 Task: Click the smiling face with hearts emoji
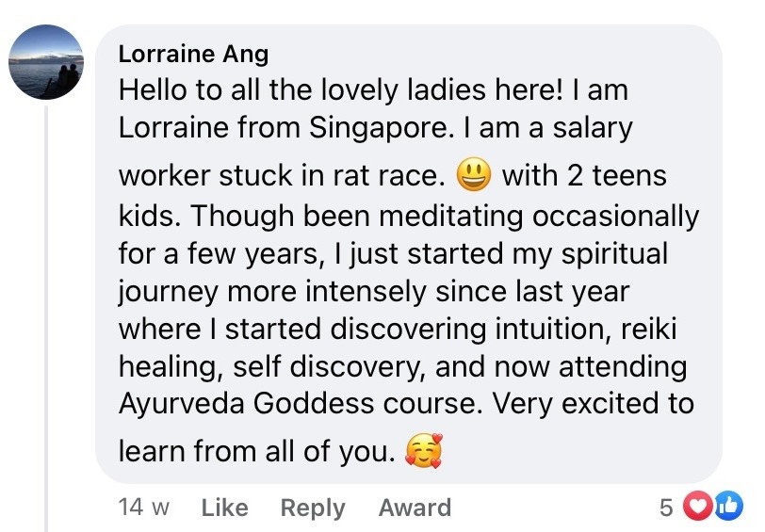422,453
